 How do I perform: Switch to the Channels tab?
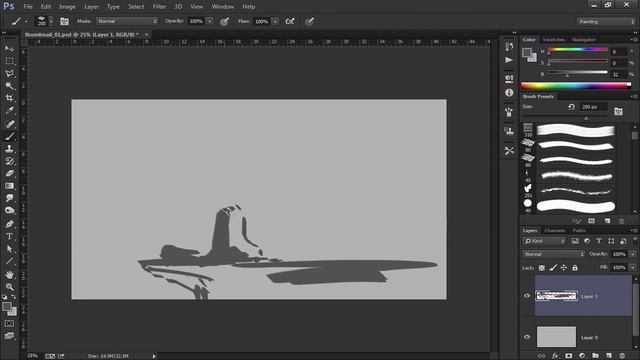coord(555,231)
